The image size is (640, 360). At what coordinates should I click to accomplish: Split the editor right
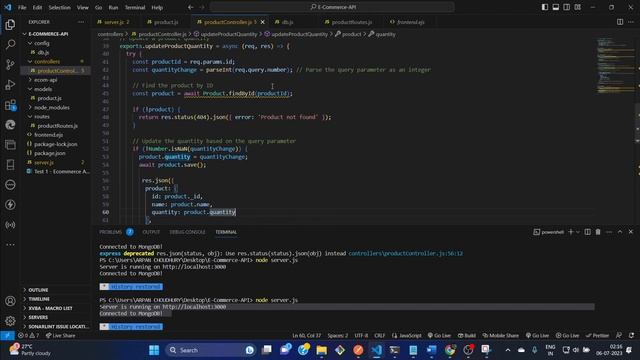620,22
